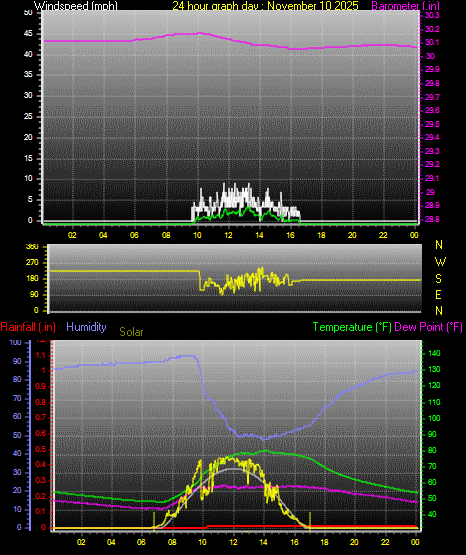Click the graph title 'November 10 2025'
Screen dimensions: 466x555
pos(313,6)
